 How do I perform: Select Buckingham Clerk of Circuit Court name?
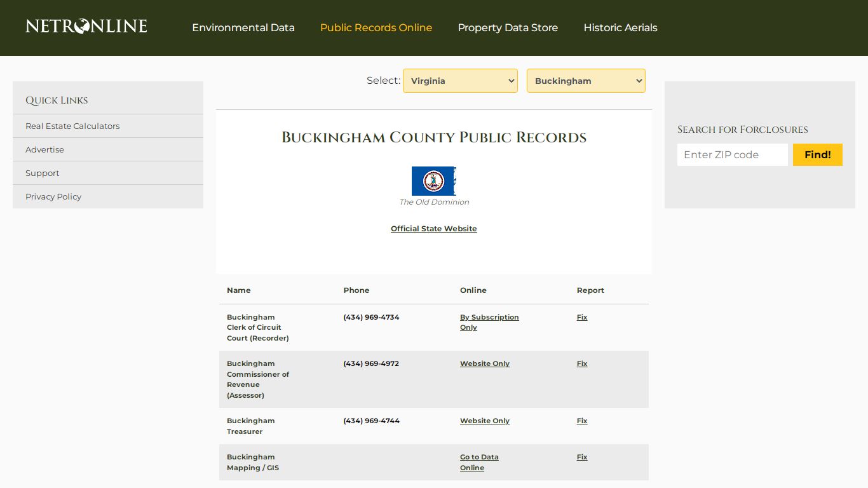258,327
